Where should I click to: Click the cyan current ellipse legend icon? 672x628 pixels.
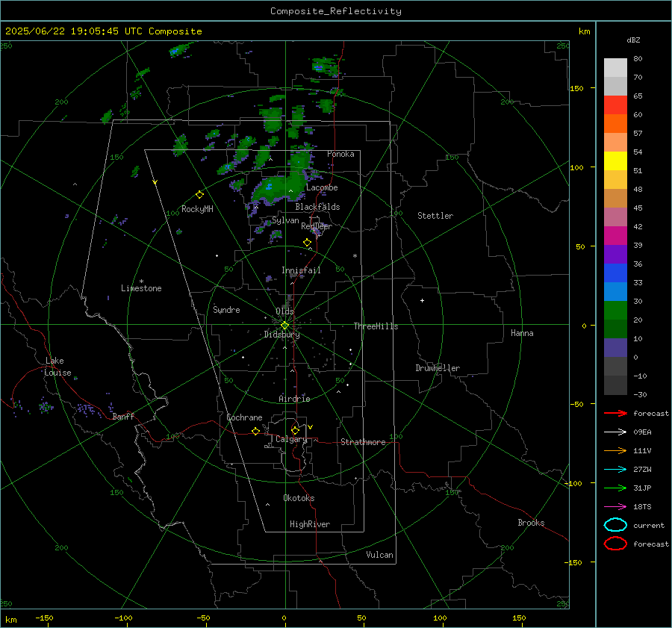(x=615, y=525)
